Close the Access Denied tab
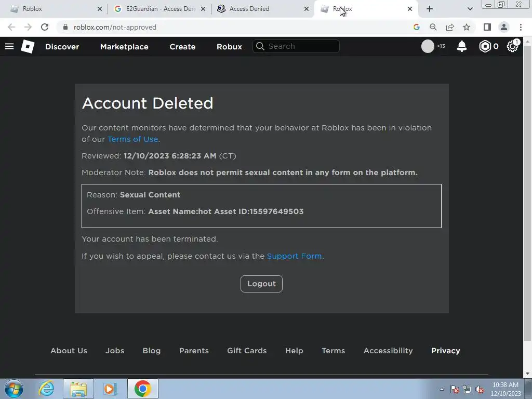532x399 pixels. (x=307, y=9)
